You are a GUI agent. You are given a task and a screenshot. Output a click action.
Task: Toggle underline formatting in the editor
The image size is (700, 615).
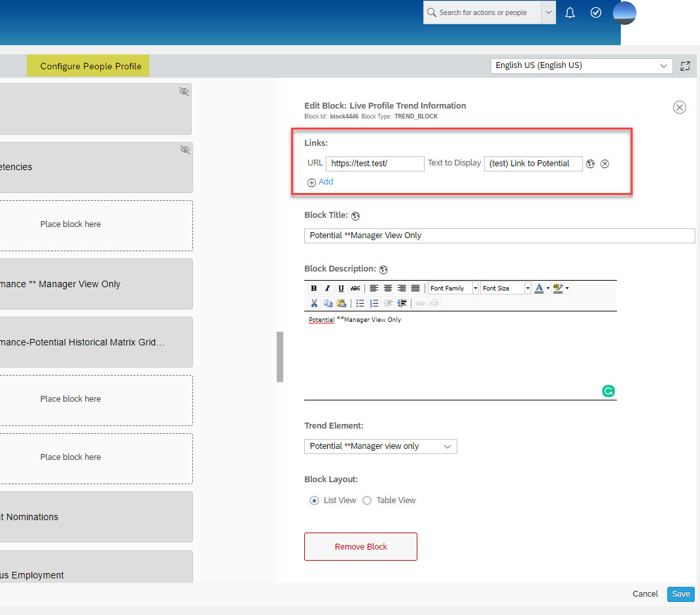[341, 289]
